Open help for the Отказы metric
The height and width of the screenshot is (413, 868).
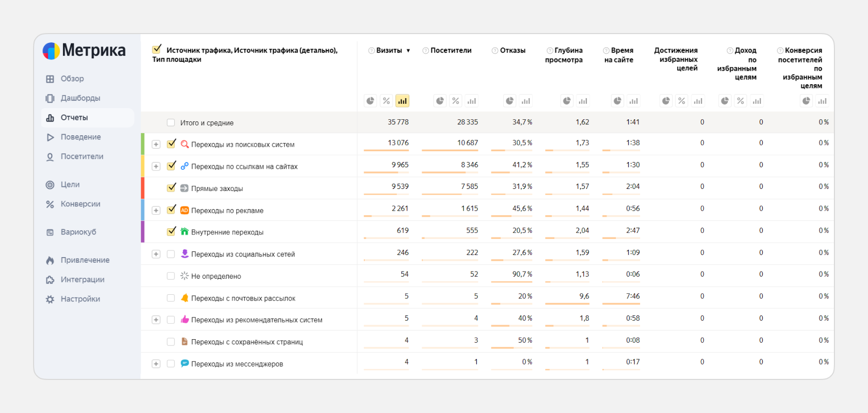[495, 51]
